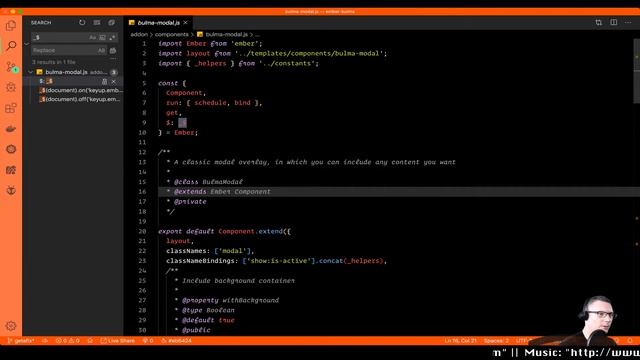The height and width of the screenshot is (360, 640).
Task: Open the Search view in activity bar
Action: pos(11,46)
